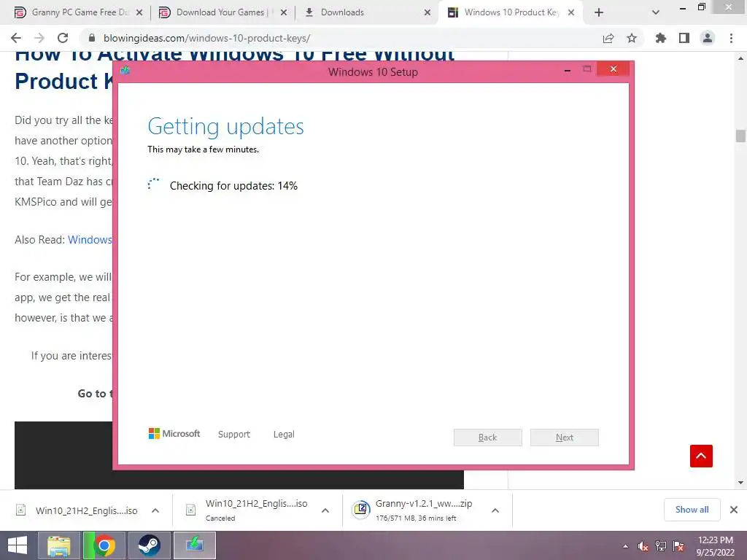Open Chrome side panel icon

684,38
